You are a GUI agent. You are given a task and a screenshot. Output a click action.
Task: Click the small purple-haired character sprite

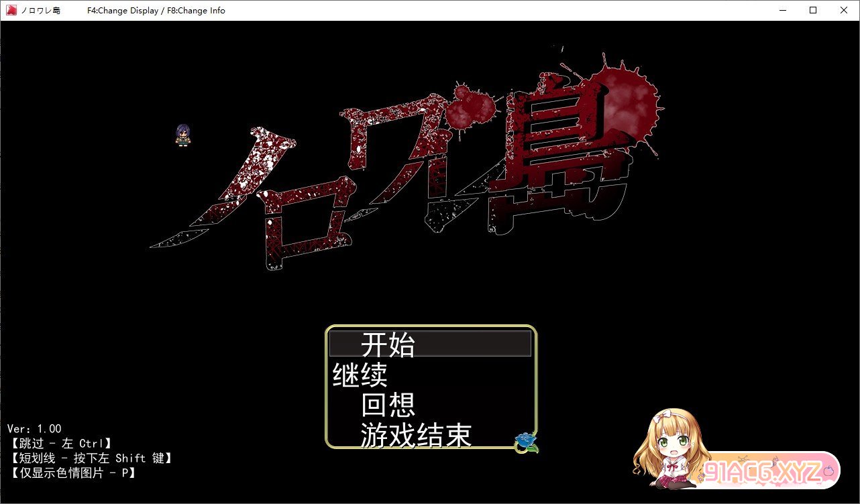point(183,135)
